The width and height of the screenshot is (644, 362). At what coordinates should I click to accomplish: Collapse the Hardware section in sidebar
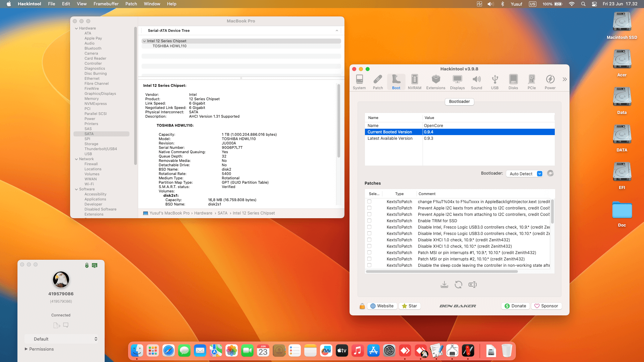pos(76,28)
